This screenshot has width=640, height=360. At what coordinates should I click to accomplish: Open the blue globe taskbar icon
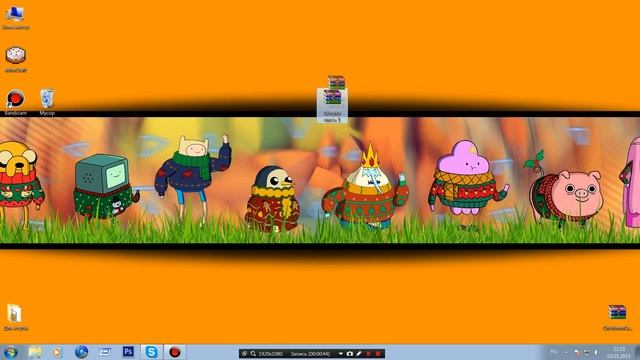pyautogui.click(x=81, y=352)
